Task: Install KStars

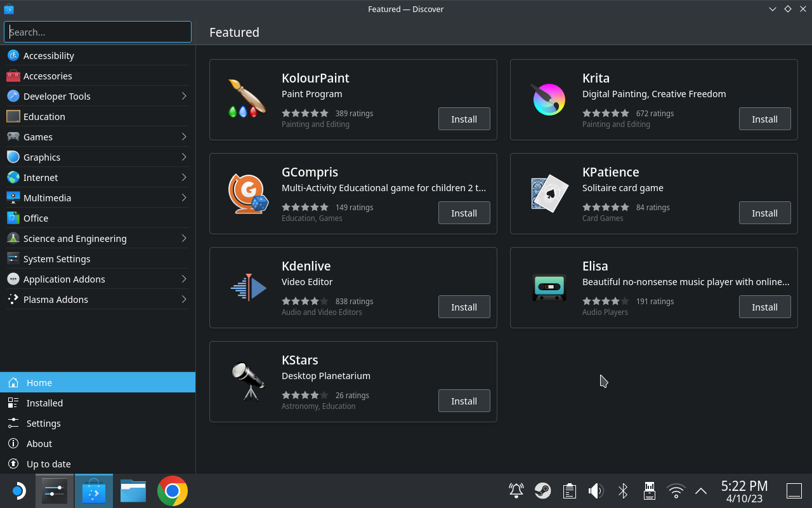Action: coord(464,401)
